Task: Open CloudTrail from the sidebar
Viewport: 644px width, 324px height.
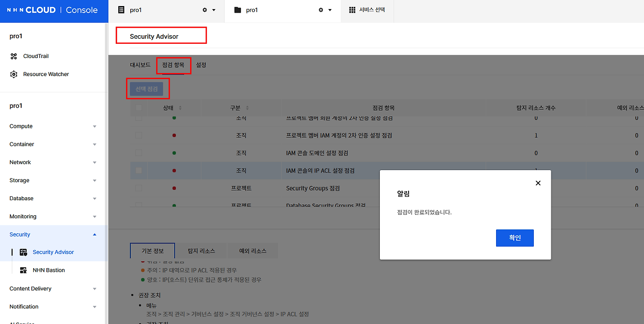Action: pos(36,56)
